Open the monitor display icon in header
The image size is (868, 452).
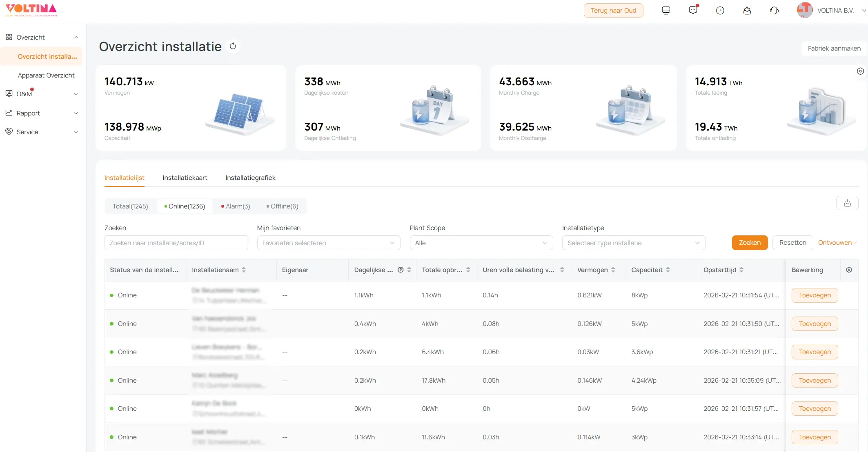666,11
